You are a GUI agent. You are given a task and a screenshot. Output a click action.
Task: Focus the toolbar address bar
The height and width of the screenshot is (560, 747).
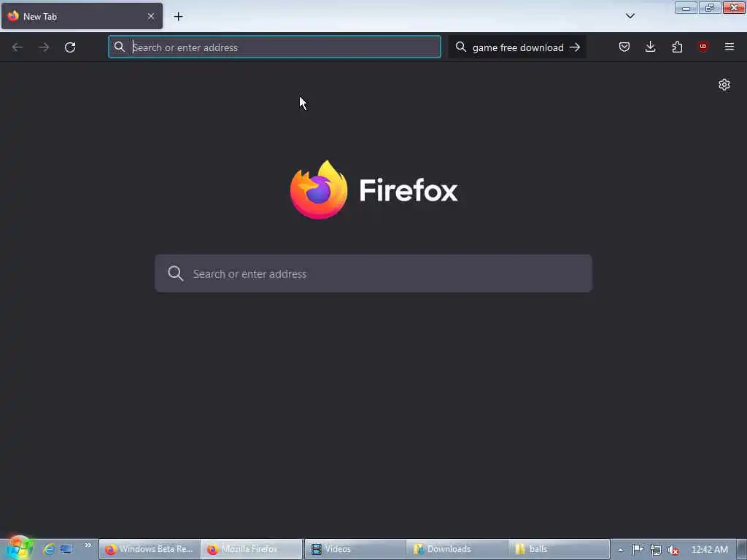(274, 47)
